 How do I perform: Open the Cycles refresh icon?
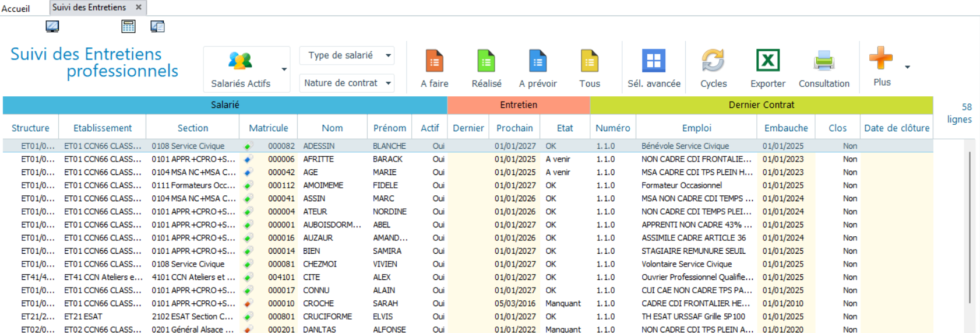pyautogui.click(x=713, y=61)
